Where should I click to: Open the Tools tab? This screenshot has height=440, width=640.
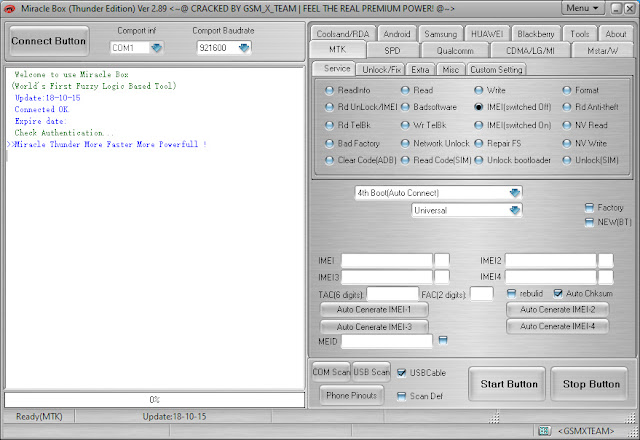tap(580, 34)
